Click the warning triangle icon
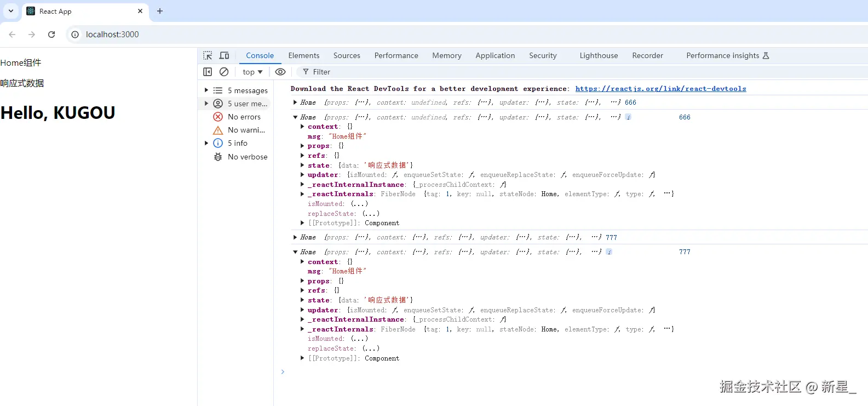 (218, 130)
